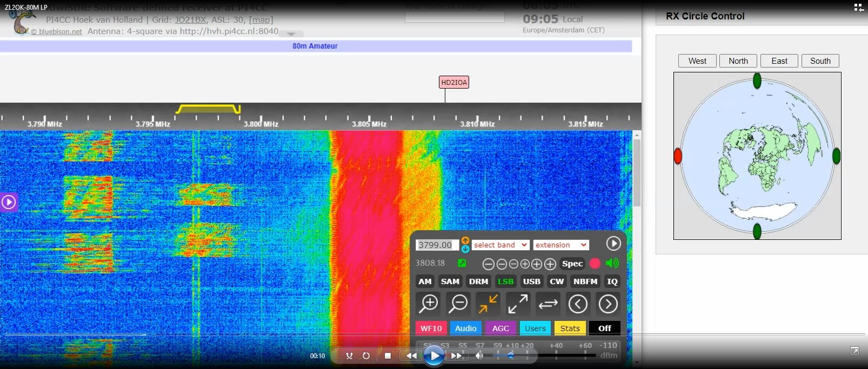Screen dimensions: 868x369
Task: Select IQ demodulation mode
Action: pyautogui.click(x=612, y=281)
